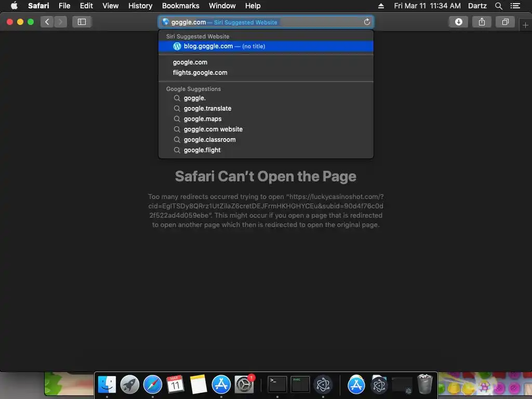532x399 pixels.
Task: Click the eject icon in the menu bar
Action: point(381,6)
